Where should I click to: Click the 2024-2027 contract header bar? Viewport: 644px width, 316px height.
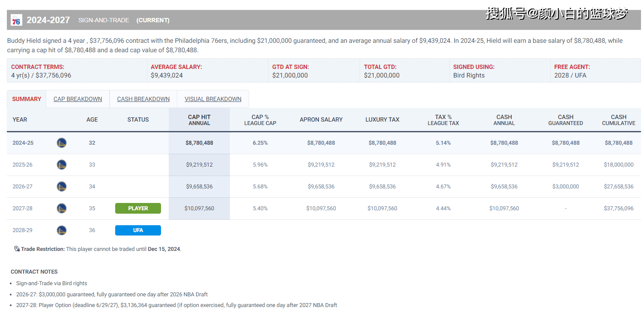[324, 20]
